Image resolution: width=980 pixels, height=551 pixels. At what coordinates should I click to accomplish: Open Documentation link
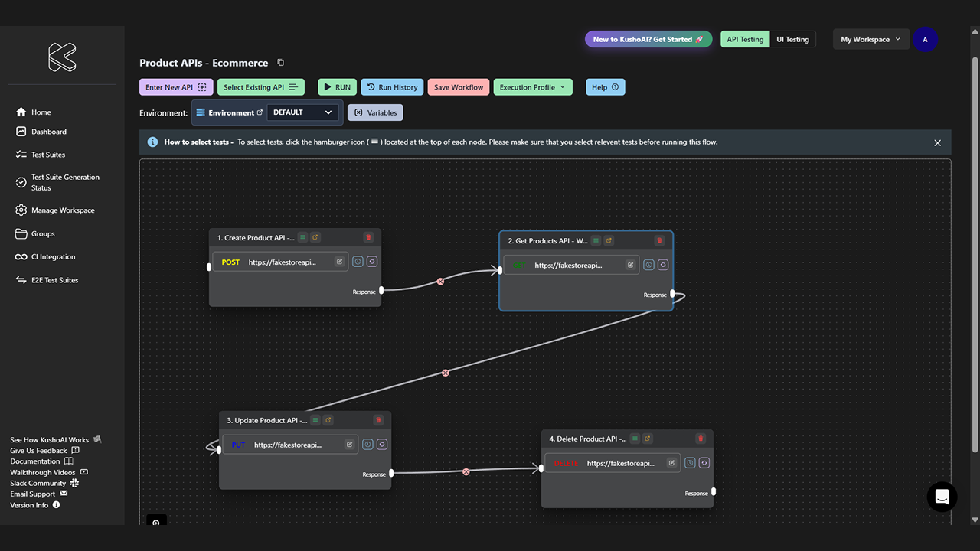point(41,461)
